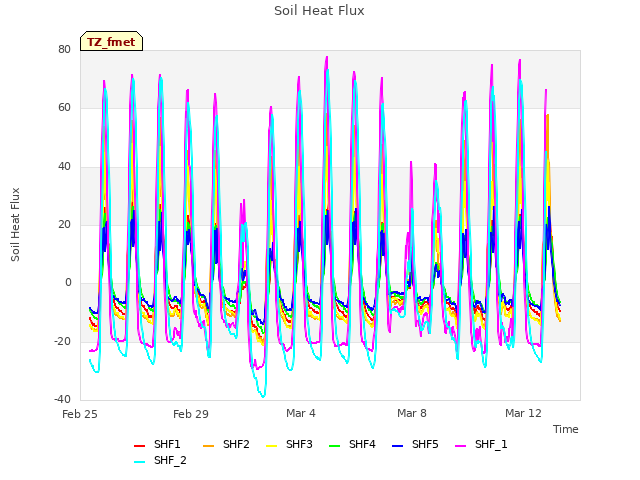Click the green SHF4 legend marker
Viewport: 640px width, 480px height.
[x=335, y=446]
